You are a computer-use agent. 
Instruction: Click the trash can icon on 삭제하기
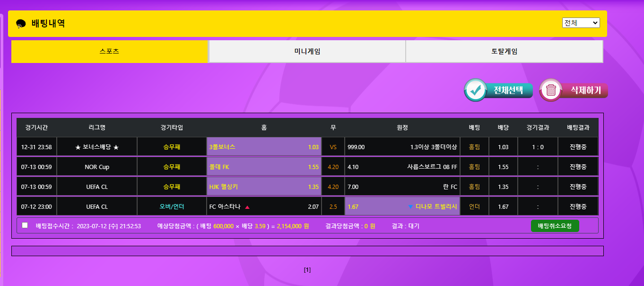(551, 90)
